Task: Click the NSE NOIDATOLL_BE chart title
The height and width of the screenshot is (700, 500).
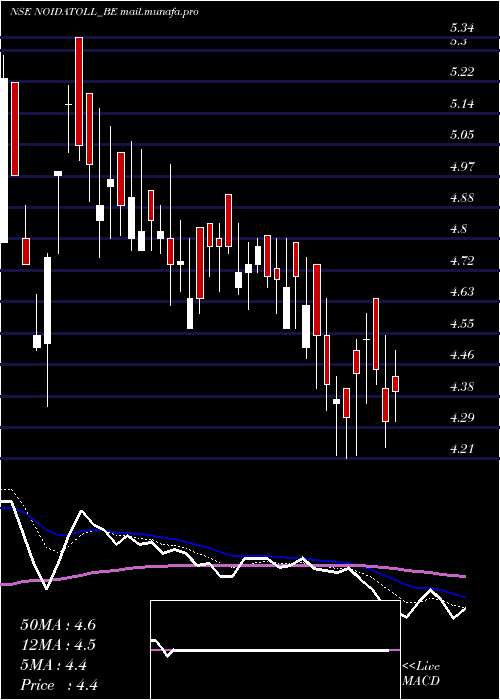Action: click(x=104, y=12)
